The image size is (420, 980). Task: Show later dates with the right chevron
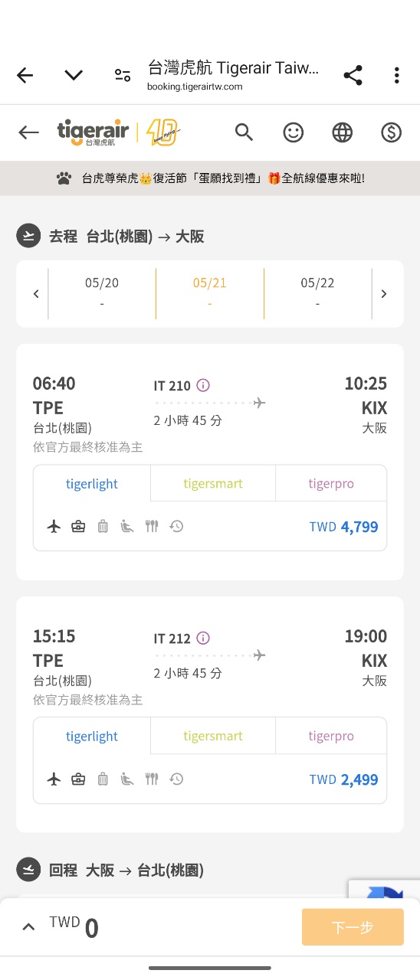coord(384,294)
